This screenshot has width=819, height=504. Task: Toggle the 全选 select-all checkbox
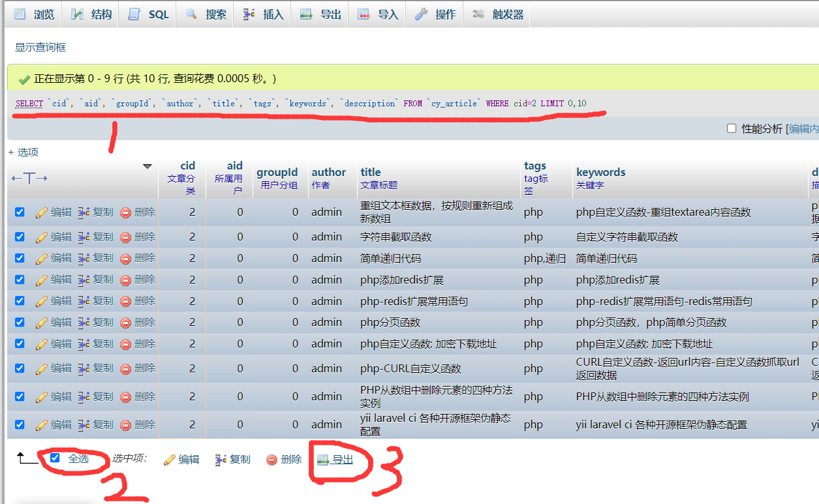(x=55, y=458)
